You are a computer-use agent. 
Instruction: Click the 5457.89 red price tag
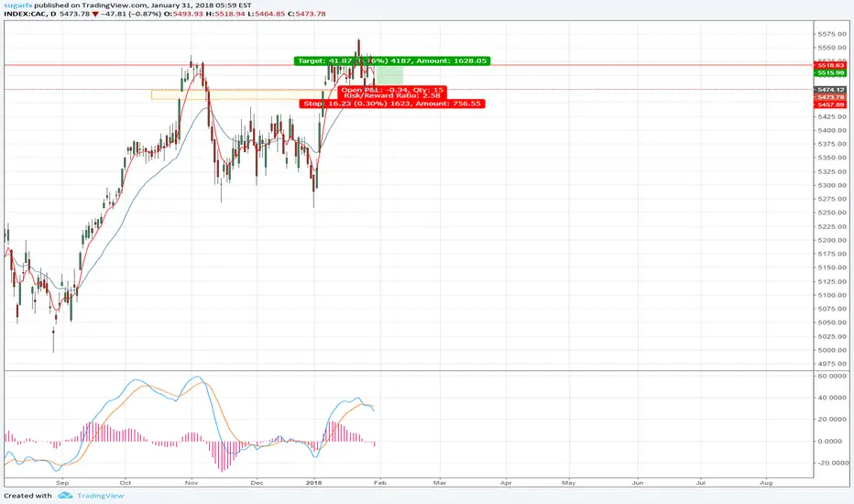pyautogui.click(x=830, y=104)
